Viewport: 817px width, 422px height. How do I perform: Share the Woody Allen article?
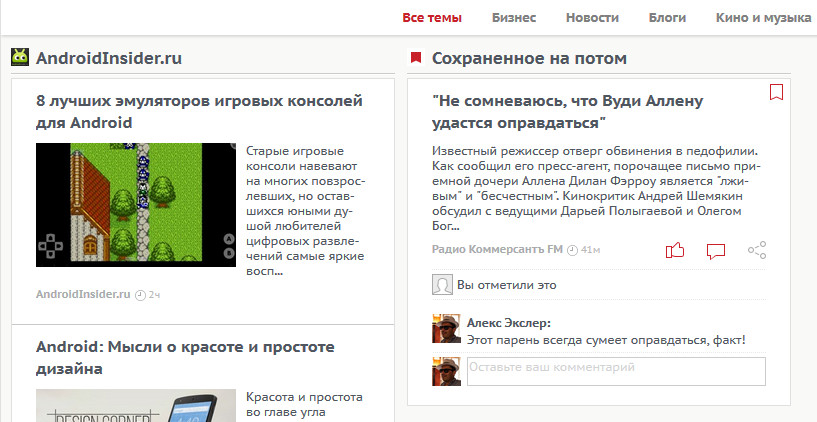[757, 250]
